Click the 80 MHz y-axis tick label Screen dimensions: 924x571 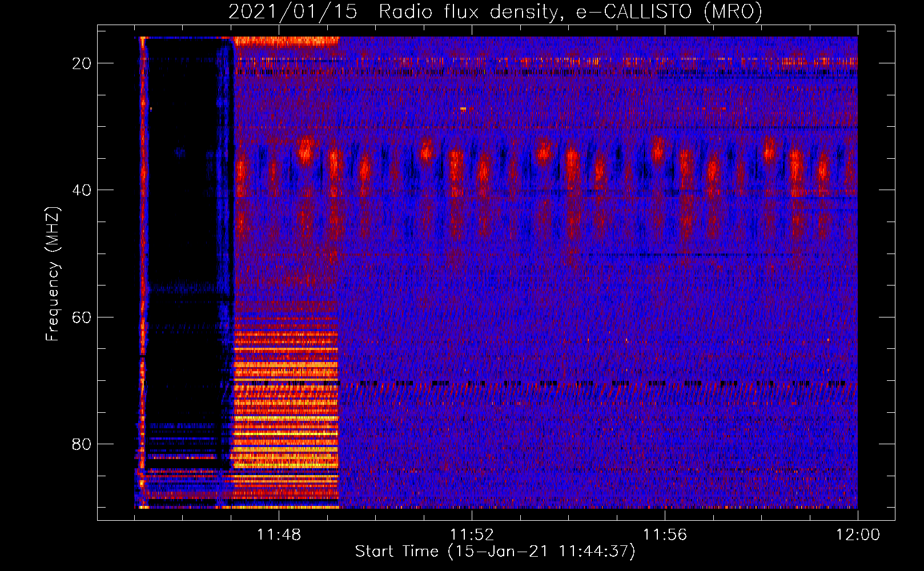coord(82,444)
